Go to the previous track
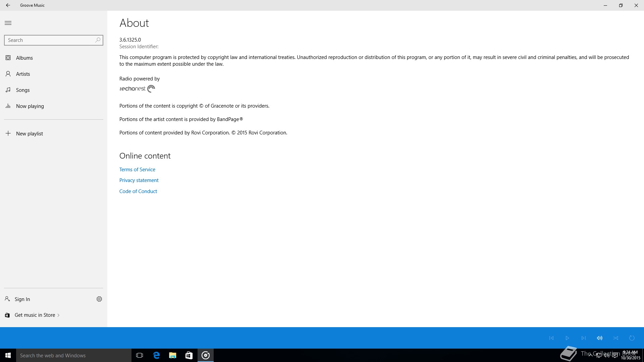The height and width of the screenshot is (362, 644). pos(551,338)
